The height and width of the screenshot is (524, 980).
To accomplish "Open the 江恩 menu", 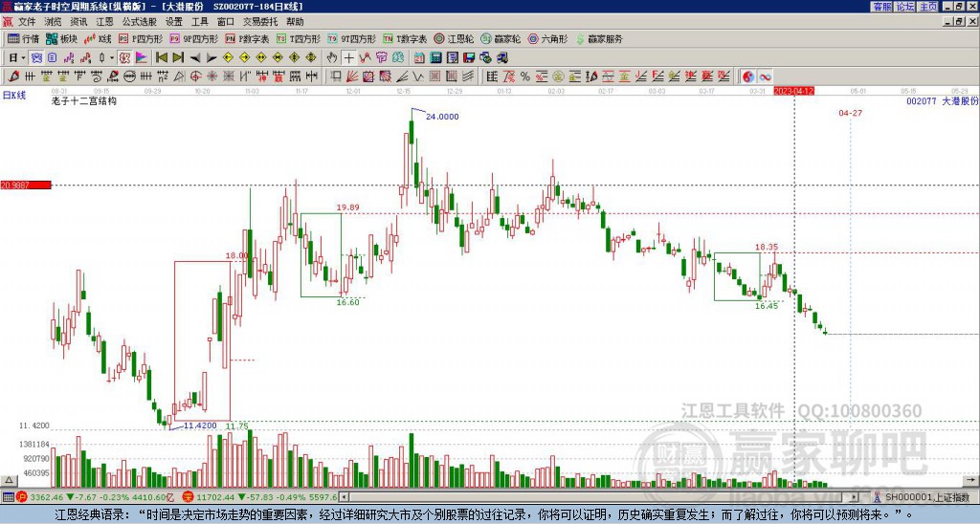I will tap(104, 21).
